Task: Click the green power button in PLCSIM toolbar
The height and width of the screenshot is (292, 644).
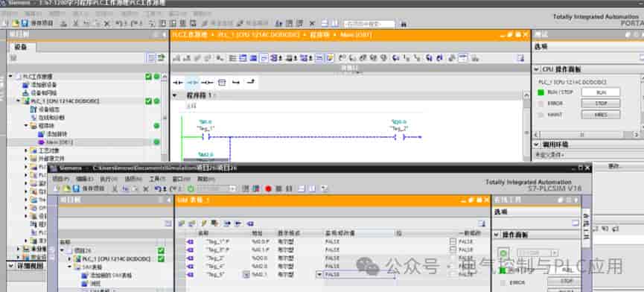Action: 191,189
